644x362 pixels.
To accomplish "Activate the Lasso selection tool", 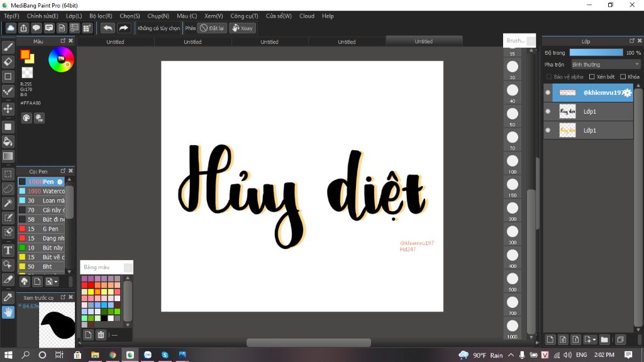I will 8,189.
